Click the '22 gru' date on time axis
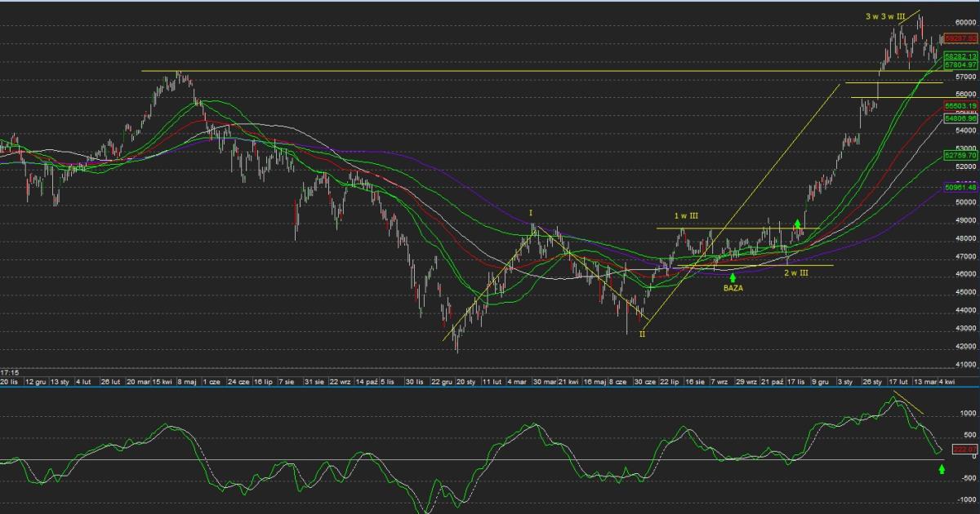This screenshot has width=980, height=514. (x=443, y=381)
